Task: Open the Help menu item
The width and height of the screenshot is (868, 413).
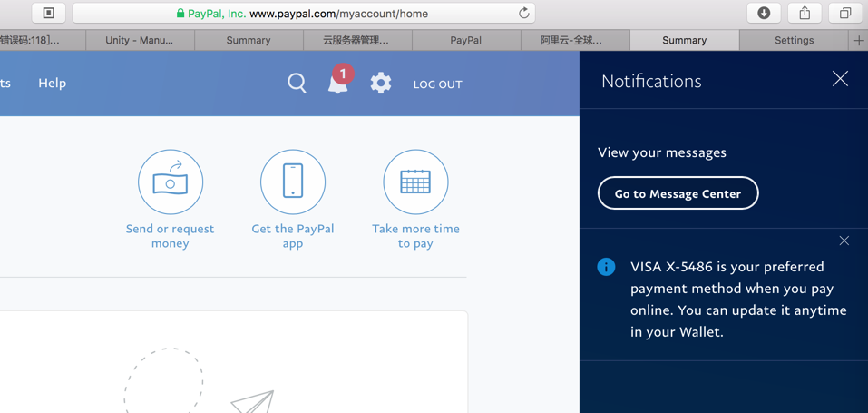Action: click(52, 84)
